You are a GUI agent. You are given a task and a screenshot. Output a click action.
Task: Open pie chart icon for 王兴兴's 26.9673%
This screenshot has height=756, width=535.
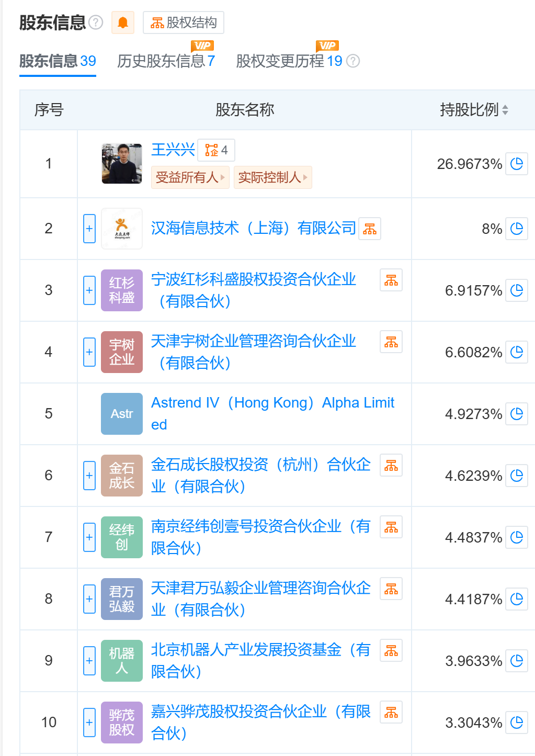click(517, 164)
